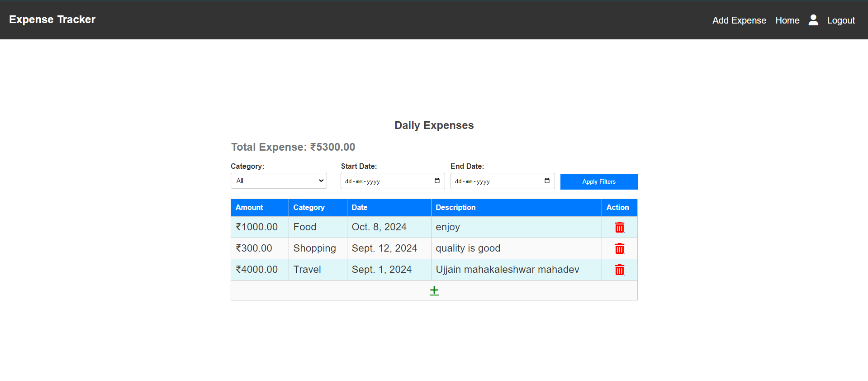The height and width of the screenshot is (381, 868).
Task: Navigate to Home in navbar
Action: (x=787, y=20)
